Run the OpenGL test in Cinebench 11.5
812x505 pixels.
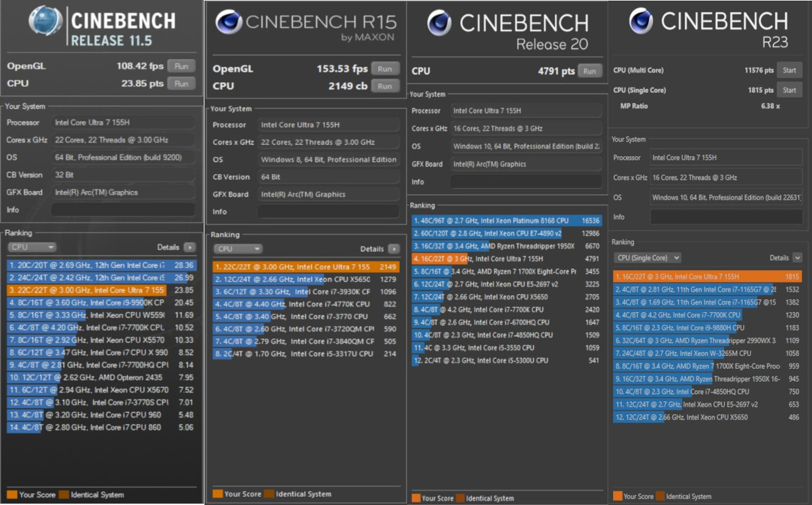[x=181, y=66]
